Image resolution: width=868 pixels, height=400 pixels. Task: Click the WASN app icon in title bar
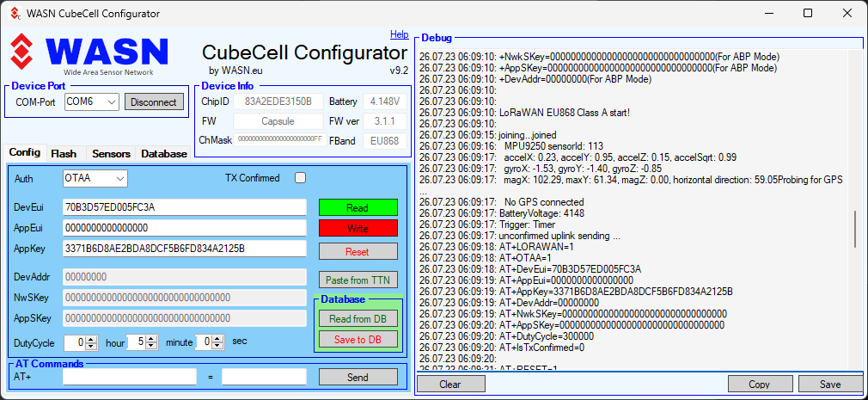click(15, 13)
